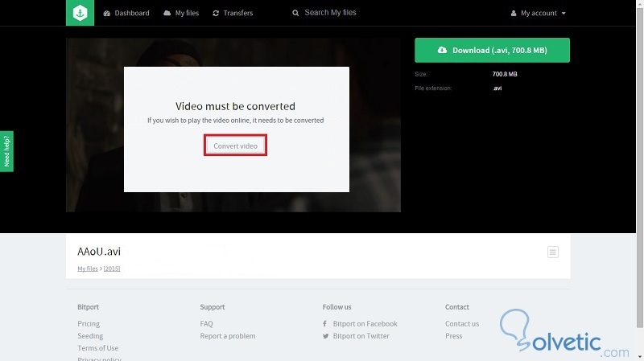Screen dimensions: 644x361
Task: Open the Pricing footer link
Action: point(89,324)
